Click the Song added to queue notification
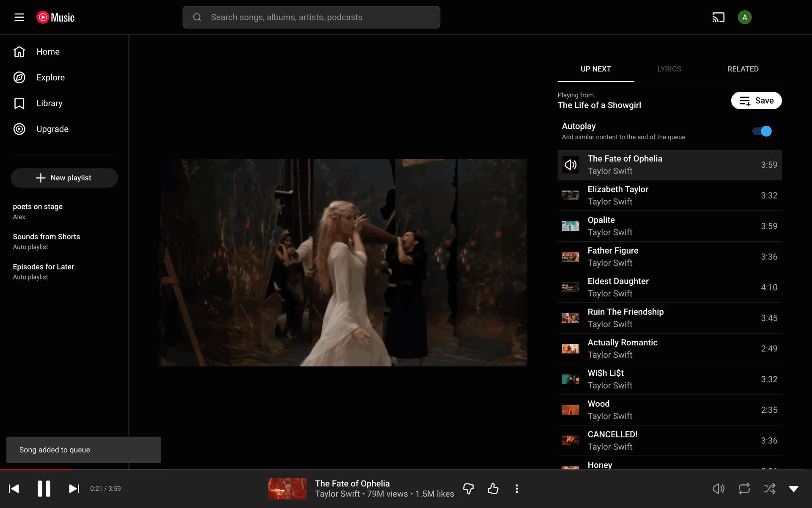The image size is (812, 508). 84,450
